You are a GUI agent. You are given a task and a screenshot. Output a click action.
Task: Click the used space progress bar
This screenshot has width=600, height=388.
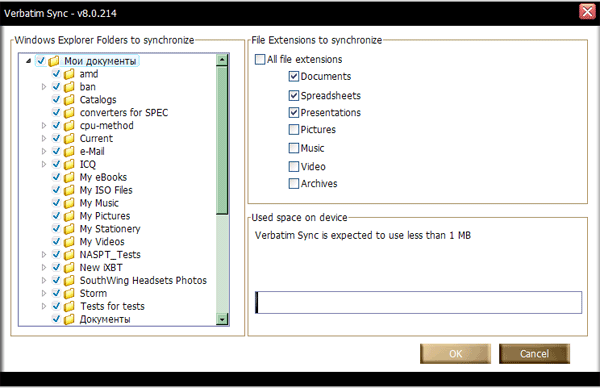tap(419, 302)
